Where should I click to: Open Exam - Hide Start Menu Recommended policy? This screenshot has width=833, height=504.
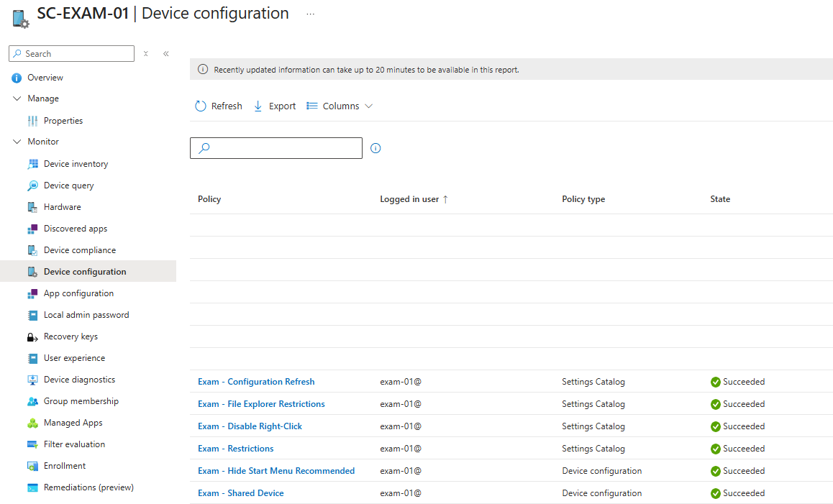(276, 471)
